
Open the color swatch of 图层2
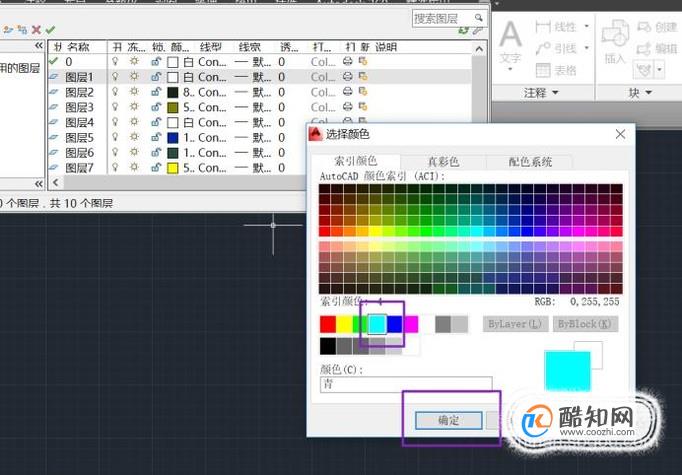[x=173, y=93]
